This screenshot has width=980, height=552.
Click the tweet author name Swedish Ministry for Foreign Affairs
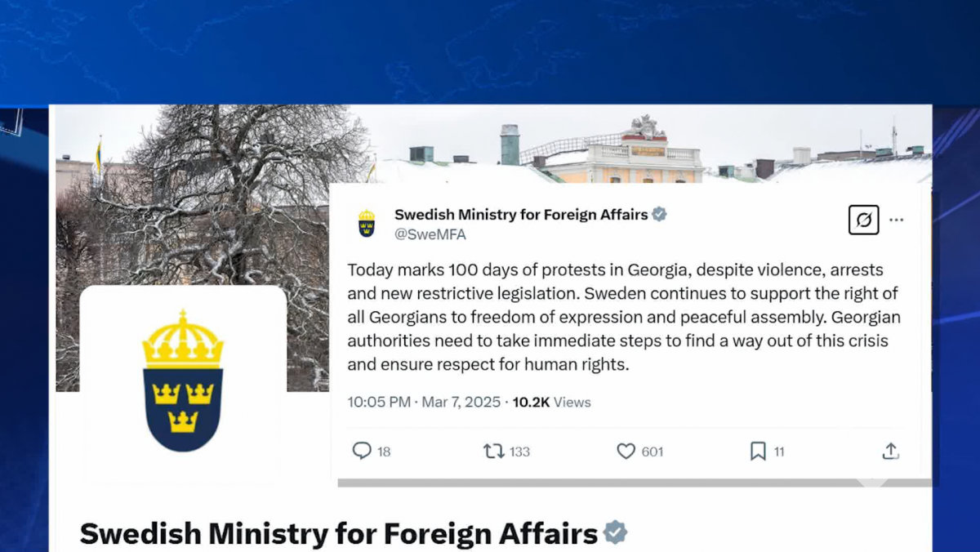[x=521, y=215]
